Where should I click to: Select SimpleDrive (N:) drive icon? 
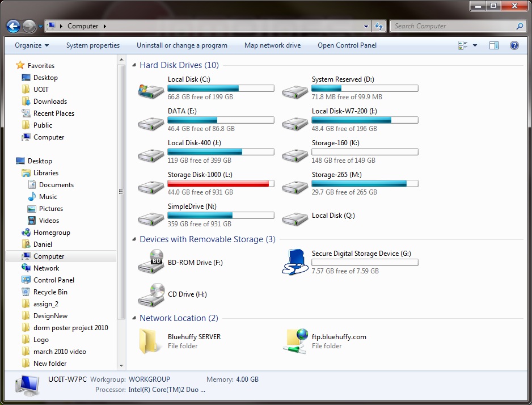point(151,219)
